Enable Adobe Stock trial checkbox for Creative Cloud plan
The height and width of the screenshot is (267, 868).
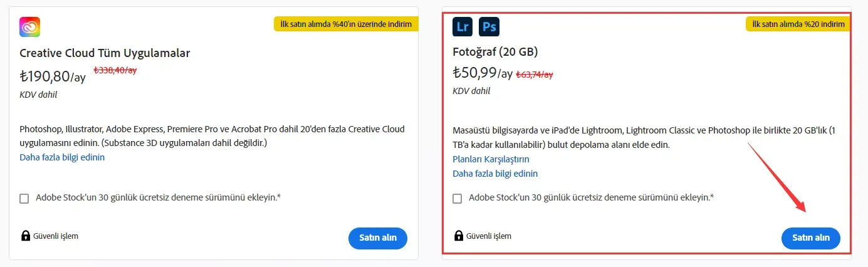(24, 198)
